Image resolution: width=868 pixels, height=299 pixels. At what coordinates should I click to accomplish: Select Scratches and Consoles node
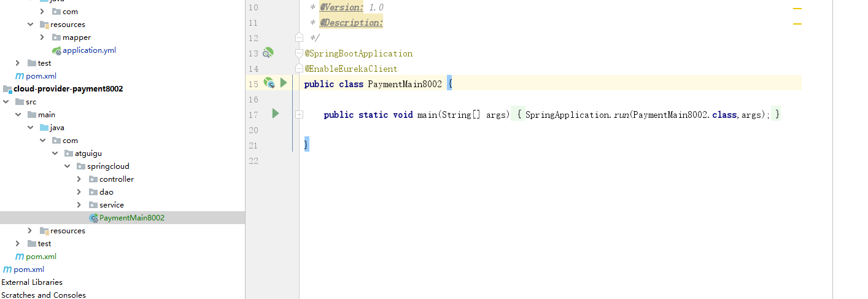pos(44,295)
